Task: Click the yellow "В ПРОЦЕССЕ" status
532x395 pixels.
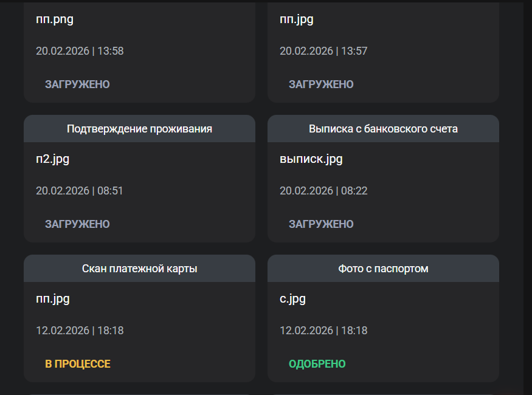Action: tap(78, 364)
